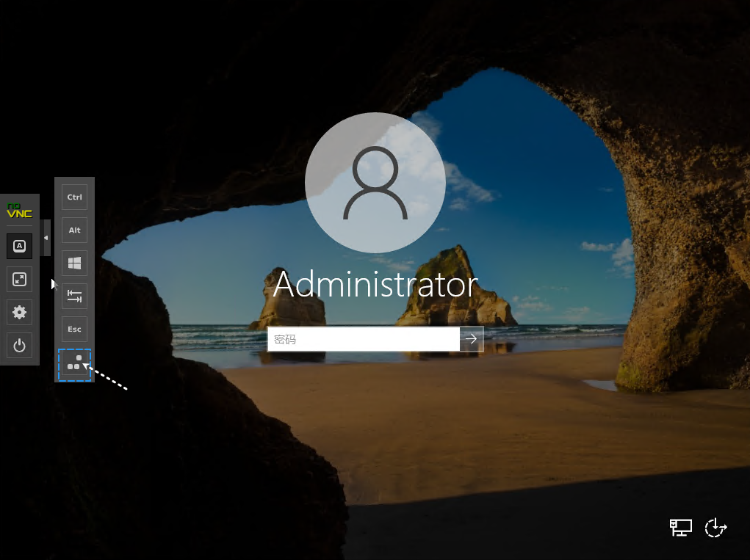This screenshot has height=560, width=750.
Task: Click the power disconnect icon
Action: (19, 346)
